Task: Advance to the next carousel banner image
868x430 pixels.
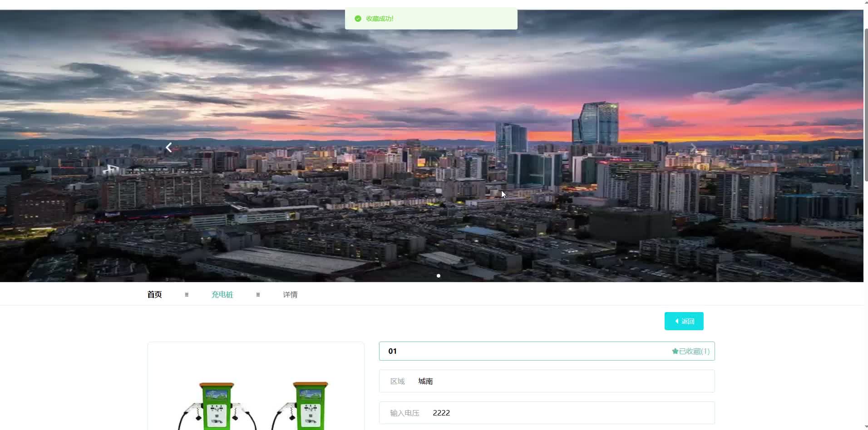Action: (x=693, y=147)
